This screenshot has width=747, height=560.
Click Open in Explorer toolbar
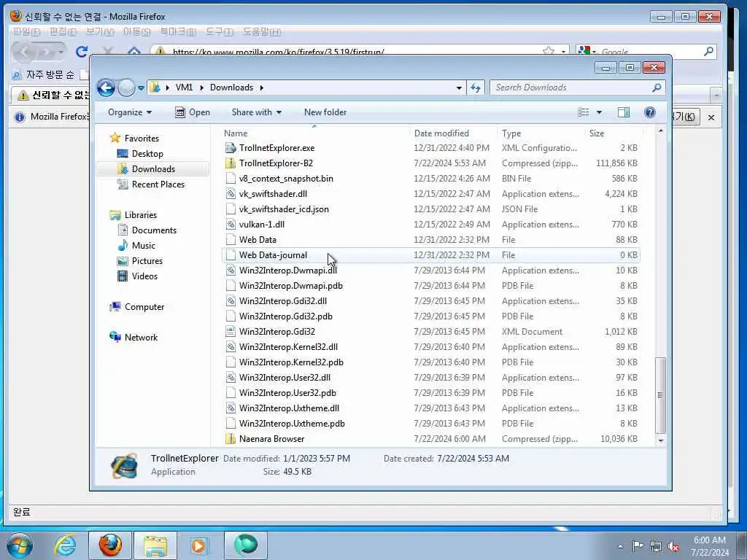coord(193,112)
